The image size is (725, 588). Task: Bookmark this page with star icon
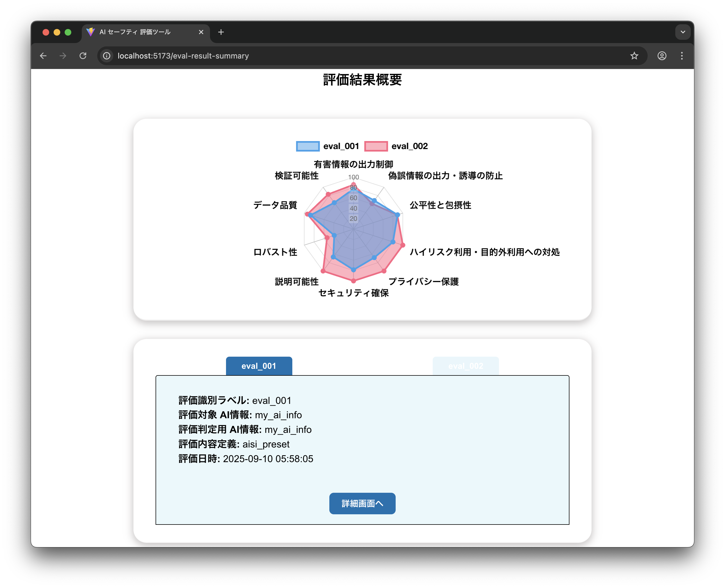click(x=634, y=56)
